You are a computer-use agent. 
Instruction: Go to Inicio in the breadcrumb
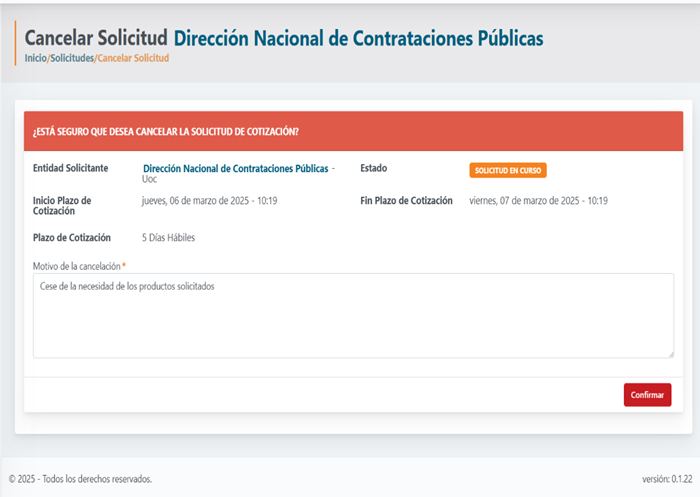tap(36, 58)
